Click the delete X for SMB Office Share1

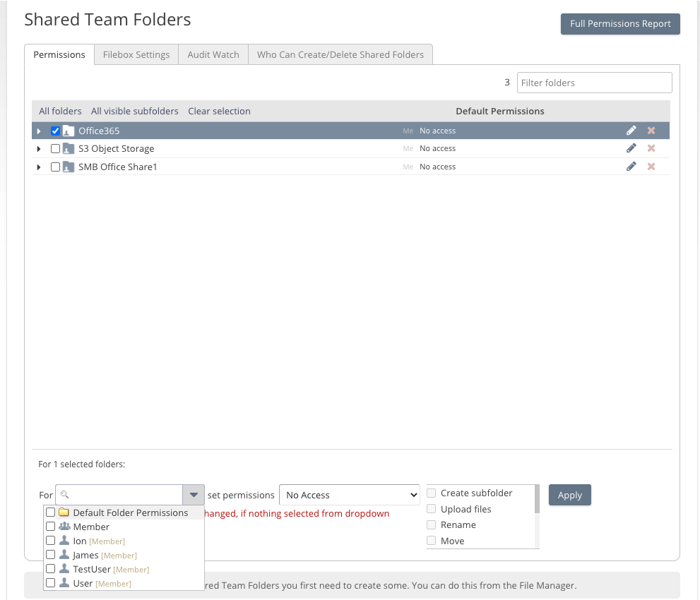(x=651, y=167)
